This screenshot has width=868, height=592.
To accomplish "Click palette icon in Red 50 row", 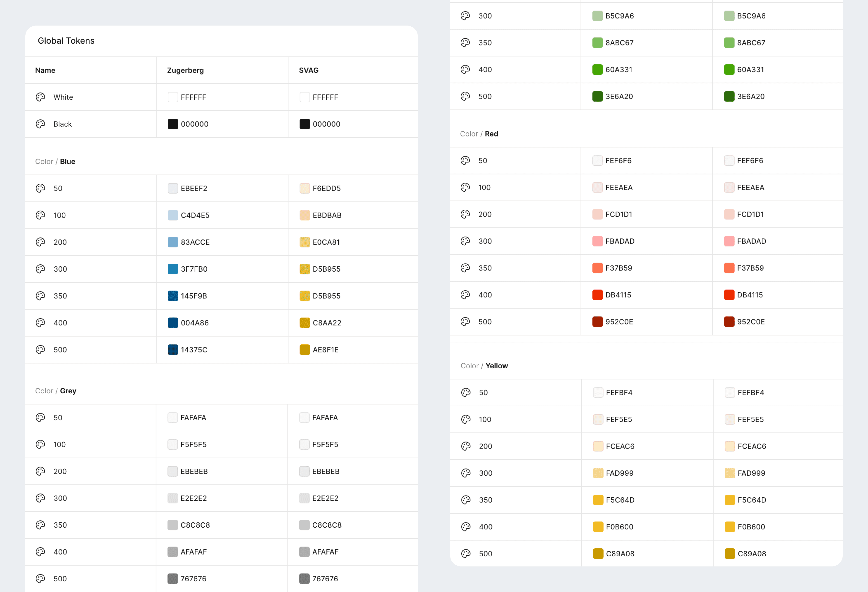I will click(465, 160).
